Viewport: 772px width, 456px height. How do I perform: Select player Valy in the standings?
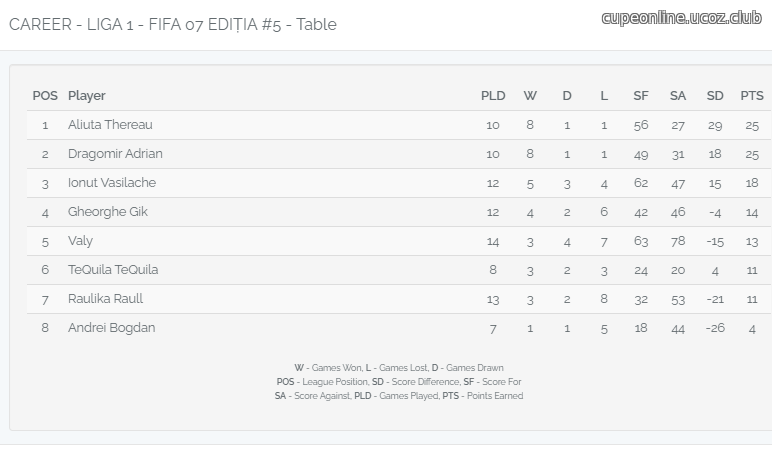[x=80, y=241]
